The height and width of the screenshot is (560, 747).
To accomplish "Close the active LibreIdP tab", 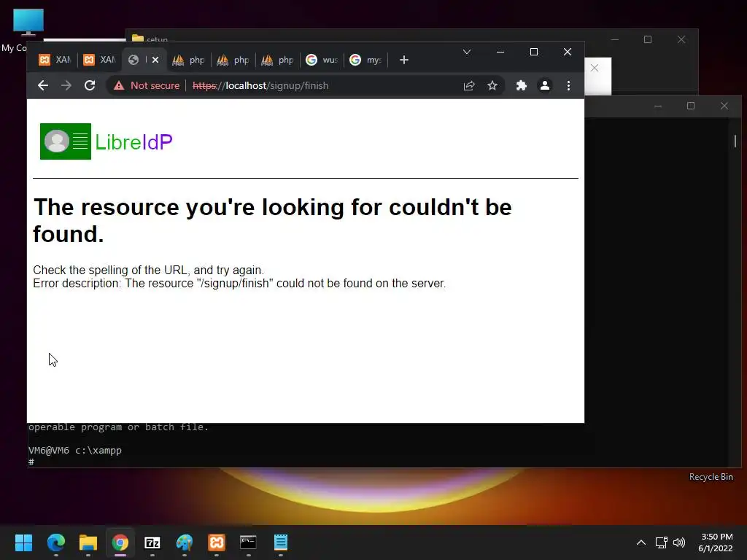I will [x=155, y=60].
